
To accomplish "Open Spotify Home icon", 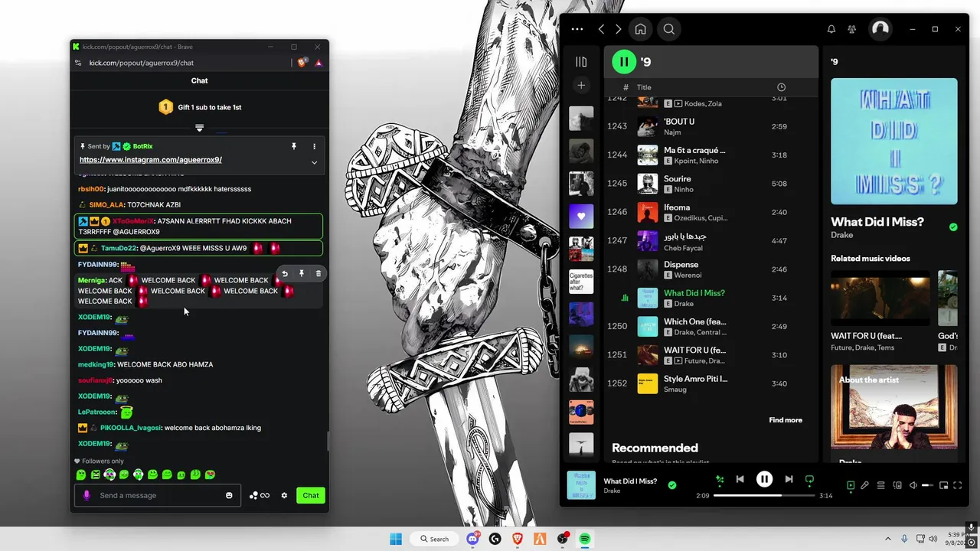I will tap(640, 29).
